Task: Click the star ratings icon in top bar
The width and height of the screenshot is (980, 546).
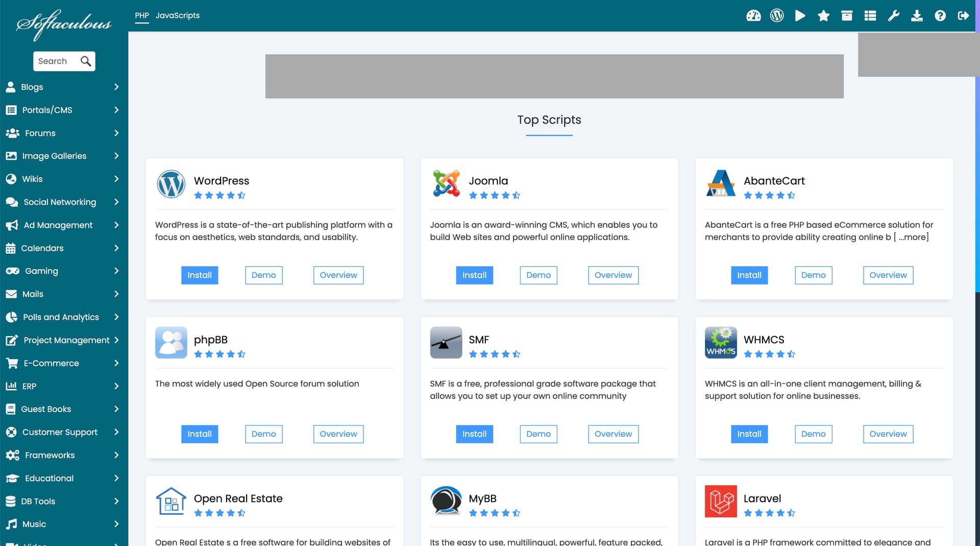Action: pos(823,16)
